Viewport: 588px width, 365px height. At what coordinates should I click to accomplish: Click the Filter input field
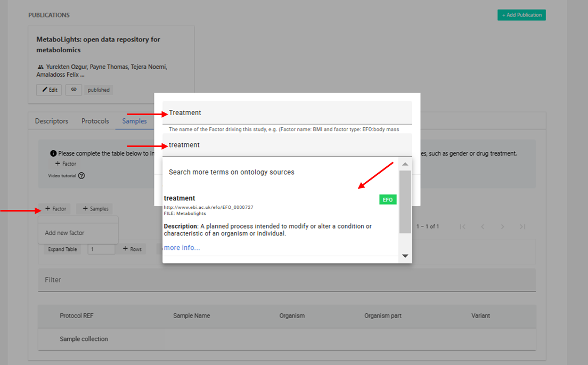click(287, 280)
